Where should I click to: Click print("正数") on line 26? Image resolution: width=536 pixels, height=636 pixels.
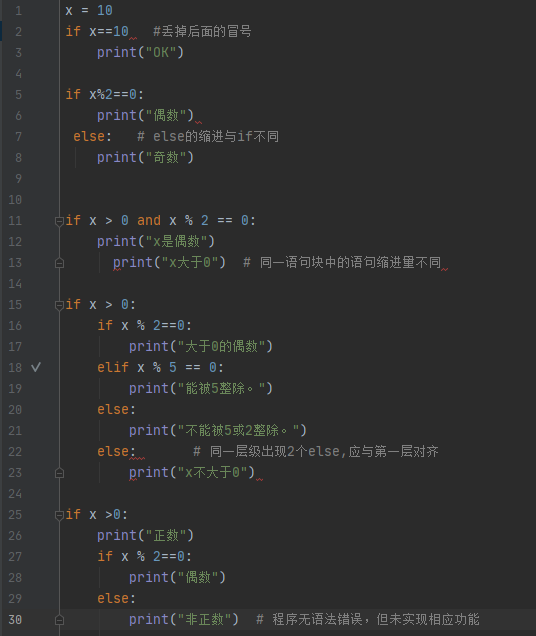145,535
